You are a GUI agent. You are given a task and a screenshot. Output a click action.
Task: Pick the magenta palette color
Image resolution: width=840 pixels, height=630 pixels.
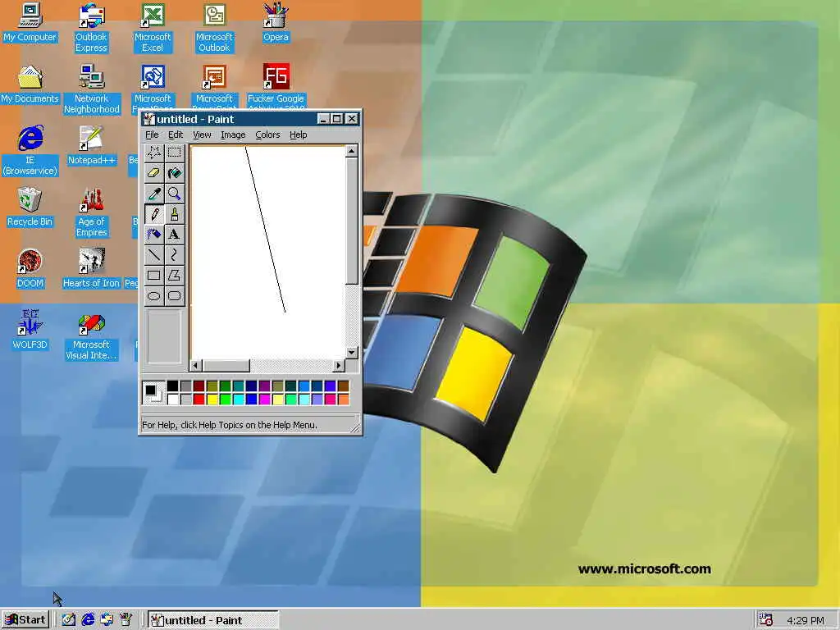265,399
